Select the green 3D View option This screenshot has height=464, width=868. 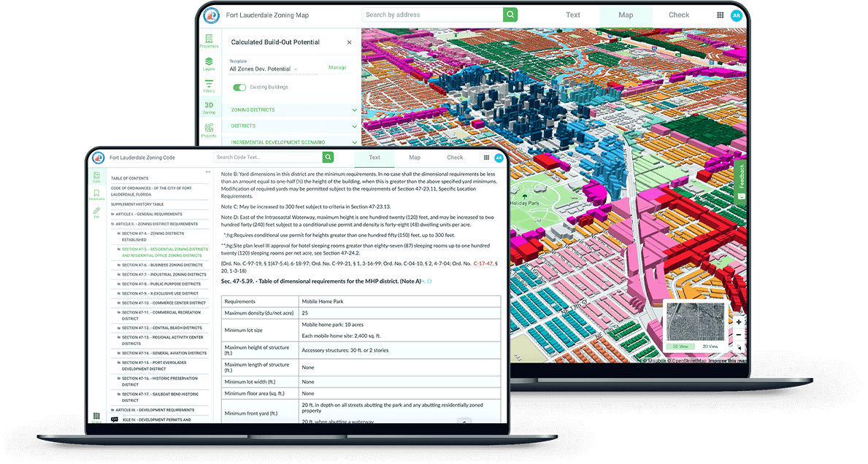pyautogui.click(x=680, y=347)
